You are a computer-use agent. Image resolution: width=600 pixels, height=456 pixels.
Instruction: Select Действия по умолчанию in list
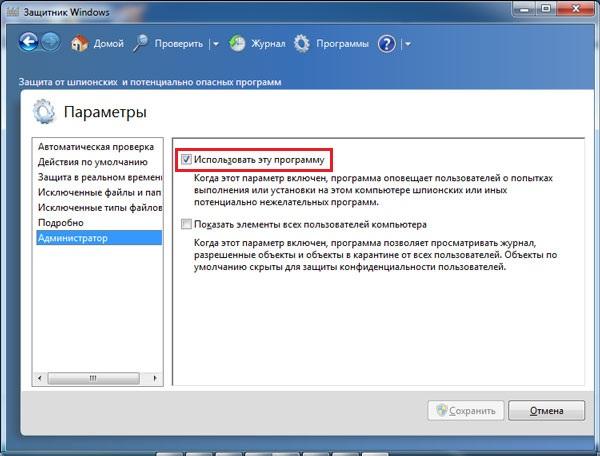pos(99,162)
